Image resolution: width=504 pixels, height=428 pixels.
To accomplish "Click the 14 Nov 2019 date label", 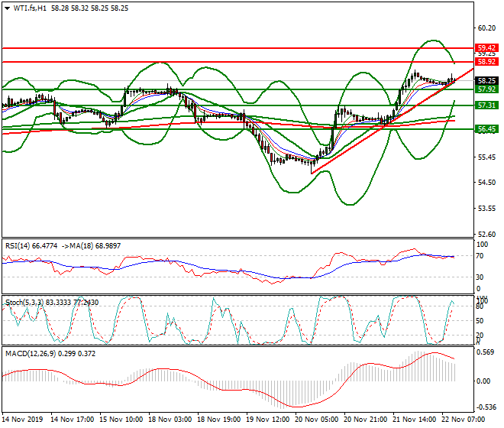I will click(x=21, y=420).
